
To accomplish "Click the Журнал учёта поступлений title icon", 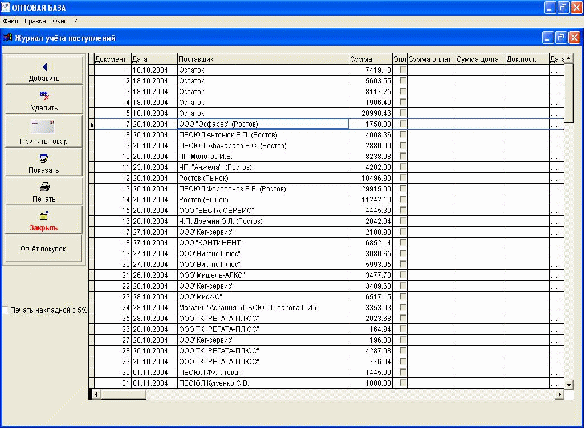I will [7, 38].
